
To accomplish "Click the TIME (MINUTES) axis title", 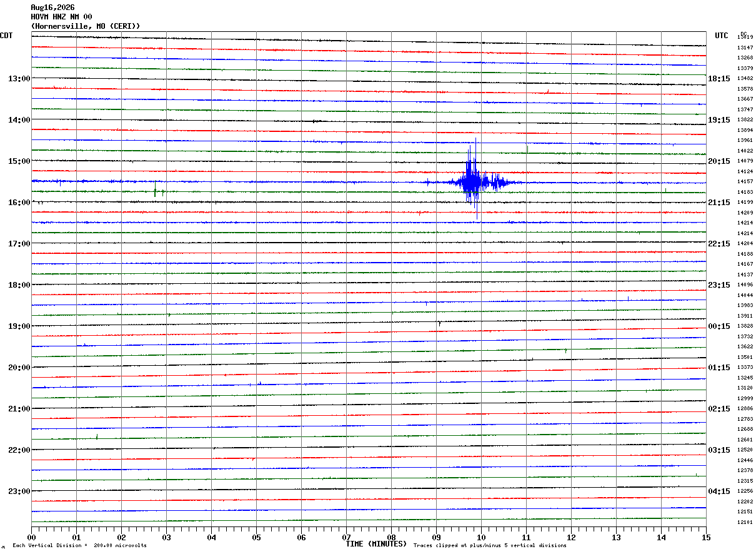I will pos(376,544).
